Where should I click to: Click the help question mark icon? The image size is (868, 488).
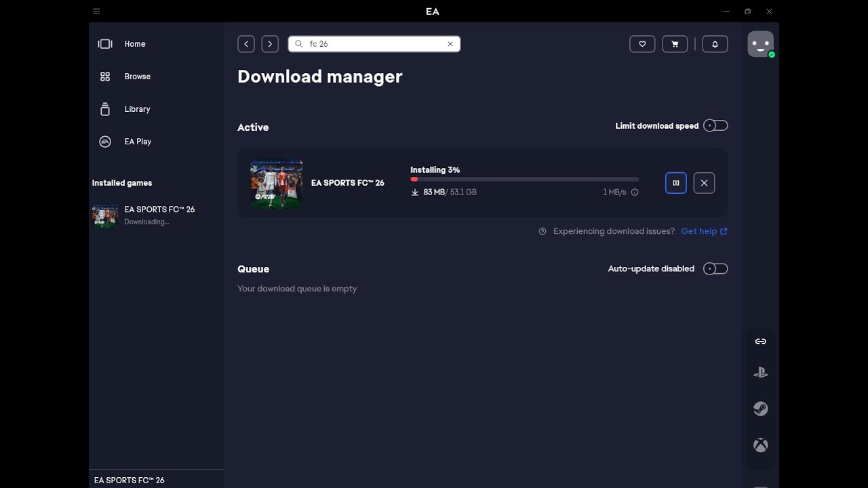(542, 231)
